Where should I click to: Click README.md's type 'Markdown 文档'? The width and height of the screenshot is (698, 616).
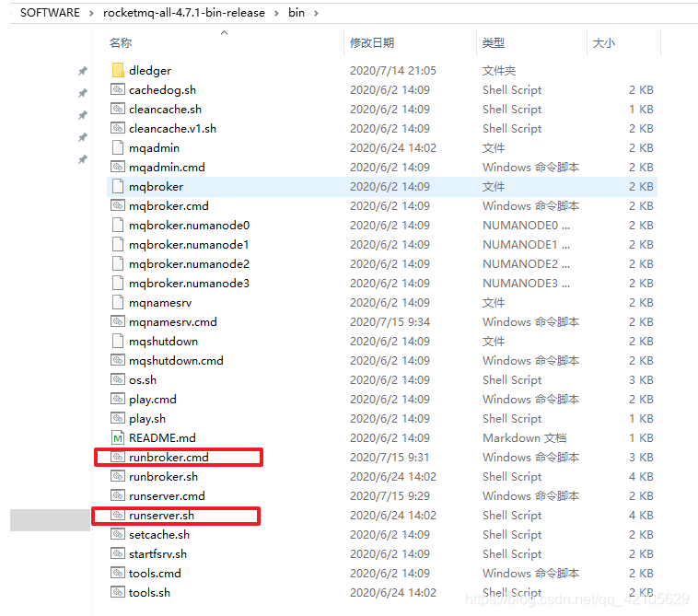524,438
